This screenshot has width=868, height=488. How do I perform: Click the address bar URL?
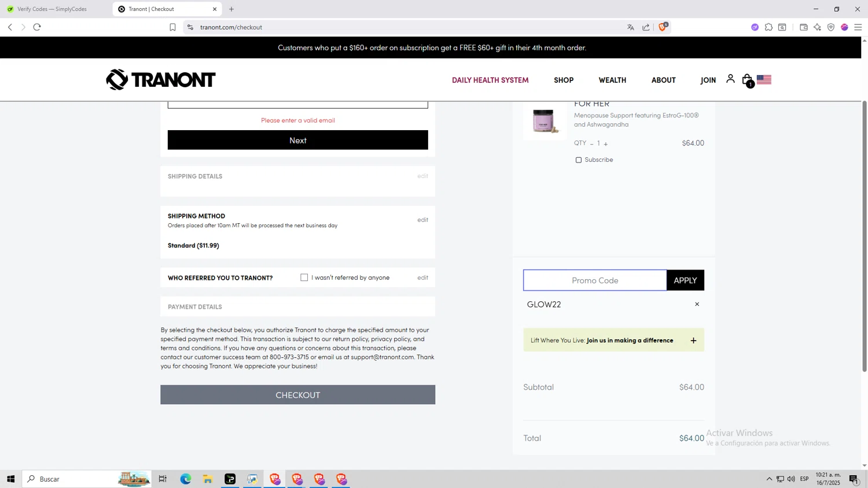coord(231,27)
